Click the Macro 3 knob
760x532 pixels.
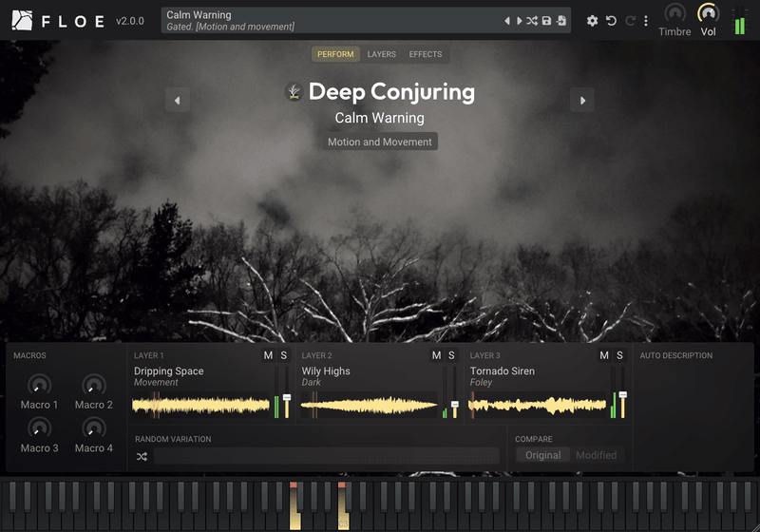tap(39, 428)
